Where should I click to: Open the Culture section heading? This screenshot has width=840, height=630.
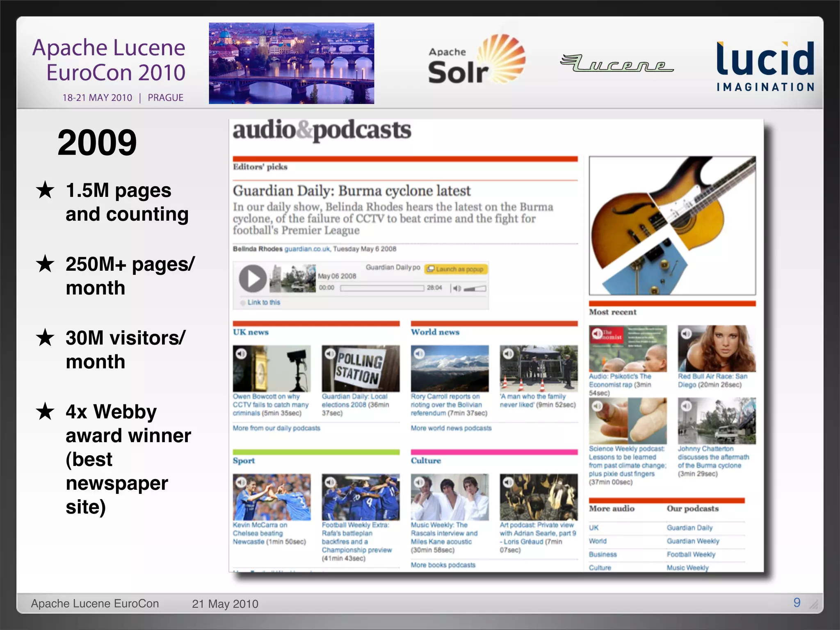(x=426, y=461)
